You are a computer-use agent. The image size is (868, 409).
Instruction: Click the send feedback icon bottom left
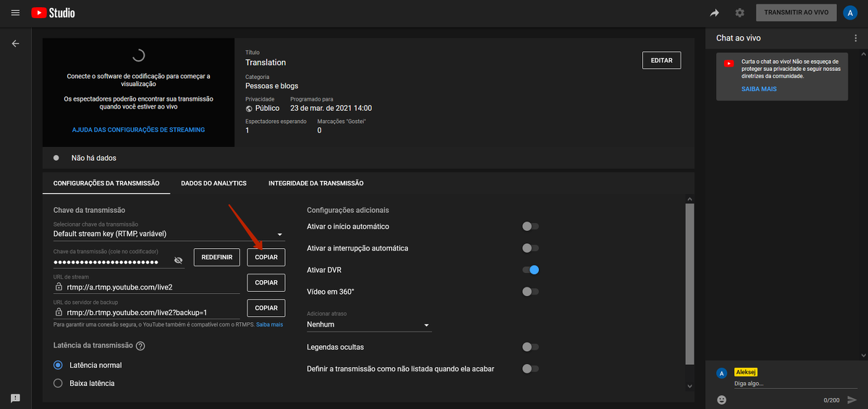coord(15,398)
